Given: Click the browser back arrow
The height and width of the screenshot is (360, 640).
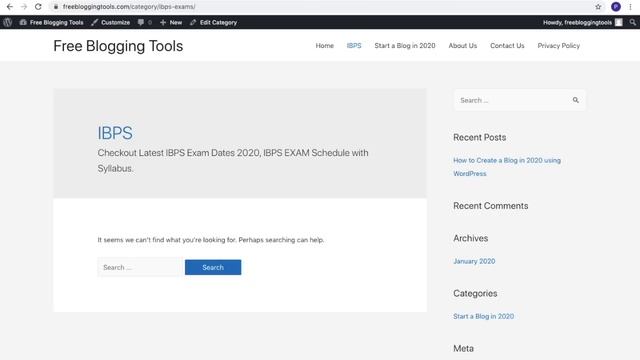Looking at the screenshot, I should (9, 7).
